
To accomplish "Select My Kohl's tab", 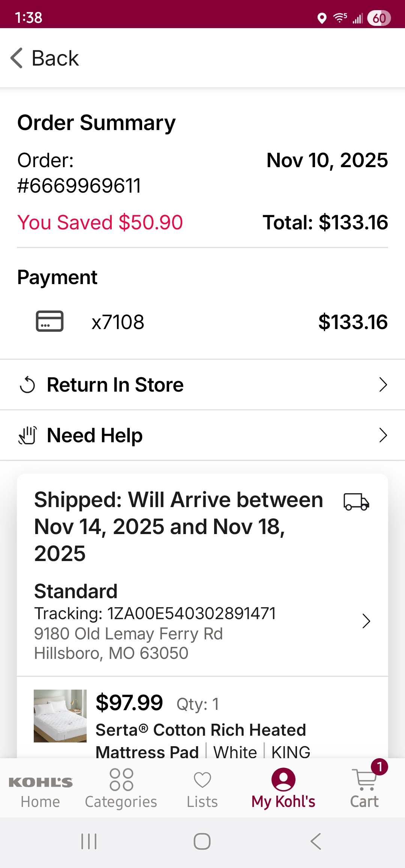I will click(x=283, y=788).
